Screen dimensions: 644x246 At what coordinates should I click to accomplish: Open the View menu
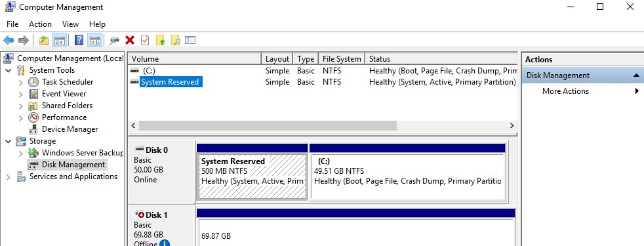click(70, 24)
